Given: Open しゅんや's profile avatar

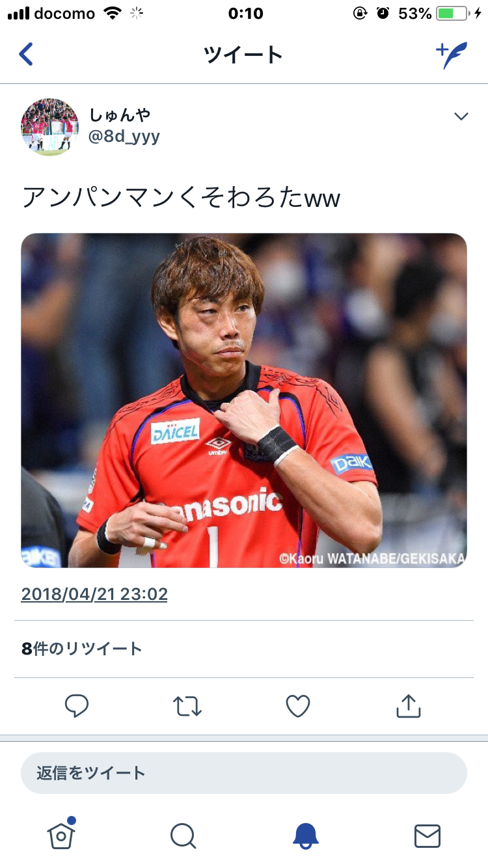Looking at the screenshot, I should pyautogui.click(x=49, y=127).
